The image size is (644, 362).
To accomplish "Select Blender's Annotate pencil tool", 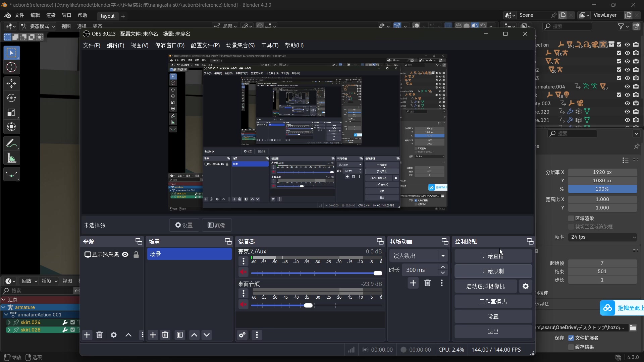I will [11, 143].
